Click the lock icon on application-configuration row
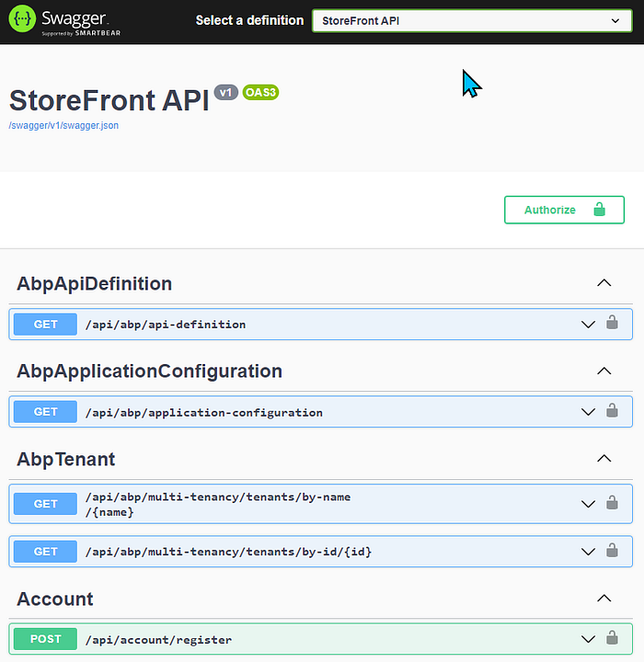The height and width of the screenshot is (662, 644). 612,410
